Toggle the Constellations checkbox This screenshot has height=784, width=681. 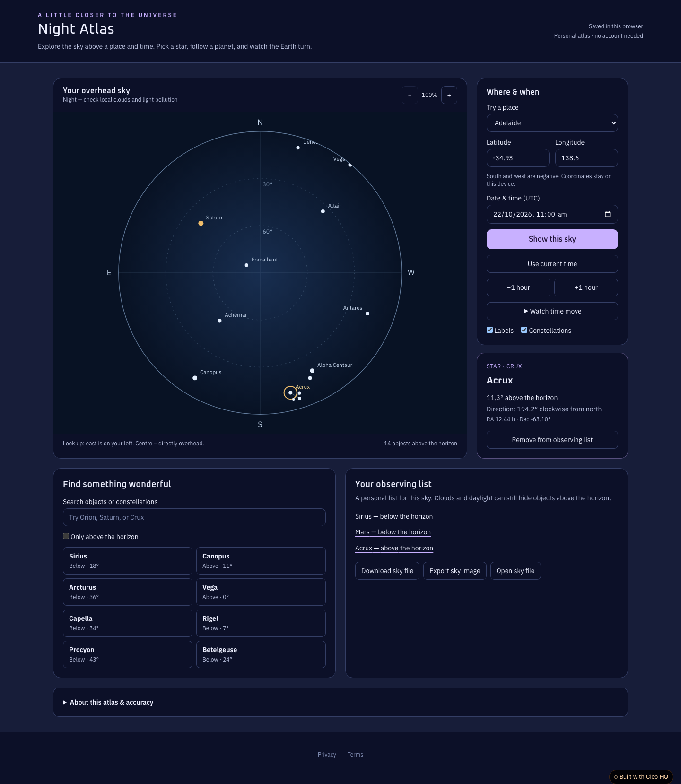524,330
